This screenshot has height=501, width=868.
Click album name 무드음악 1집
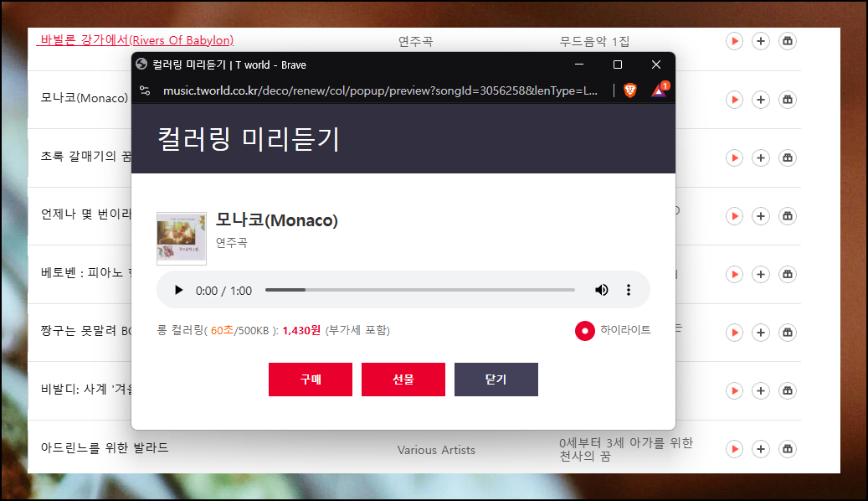pos(594,42)
